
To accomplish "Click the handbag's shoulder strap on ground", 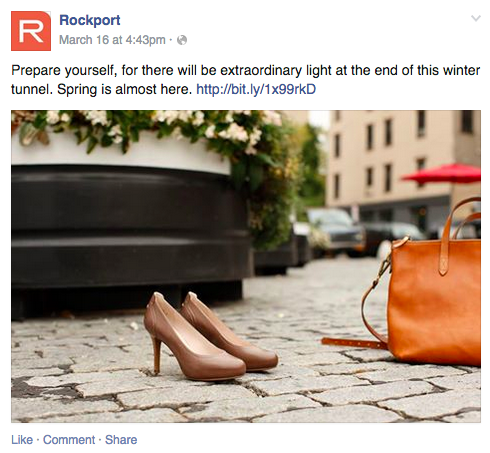I will (x=355, y=343).
